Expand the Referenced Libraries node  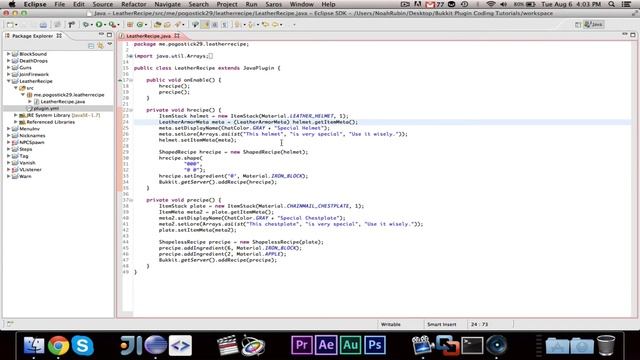(16, 122)
